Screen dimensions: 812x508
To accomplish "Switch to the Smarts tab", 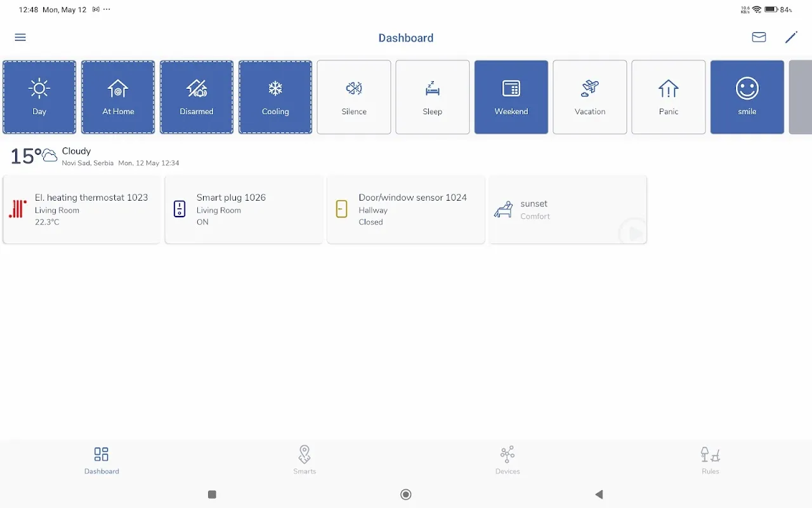I will pyautogui.click(x=304, y=460).
